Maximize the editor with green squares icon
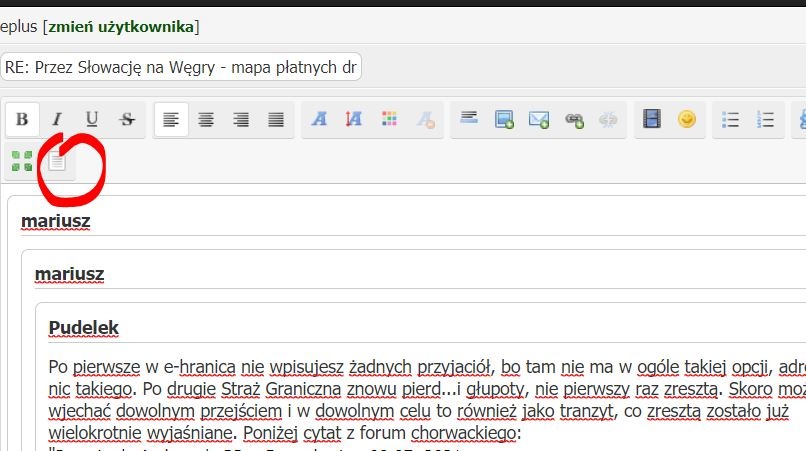Viewport: 806px width, 451px height. [22, 161]
